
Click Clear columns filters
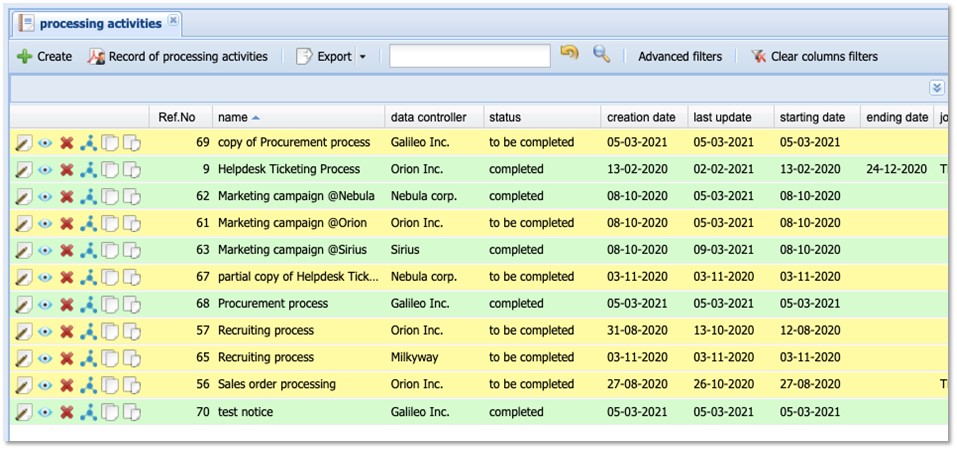coord(815,57)
